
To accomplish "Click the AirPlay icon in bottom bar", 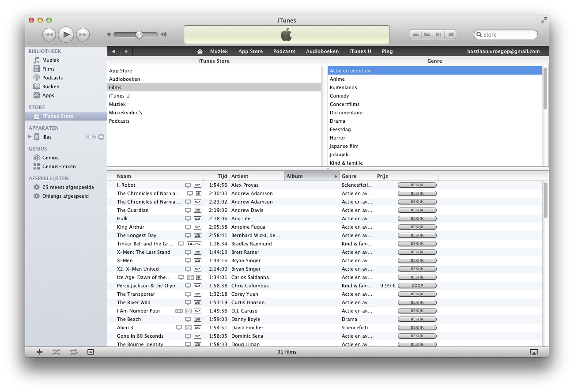I will tap(534, 352).
